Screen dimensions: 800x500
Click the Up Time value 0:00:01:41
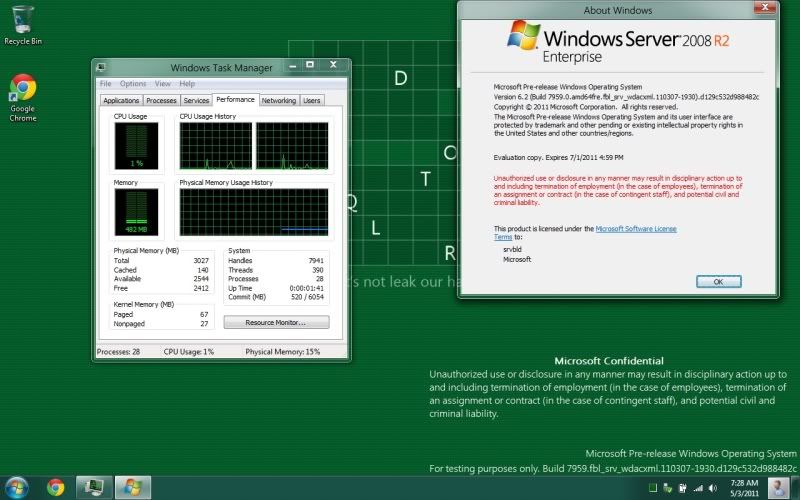pyautogui.click(x=307, y=288)
